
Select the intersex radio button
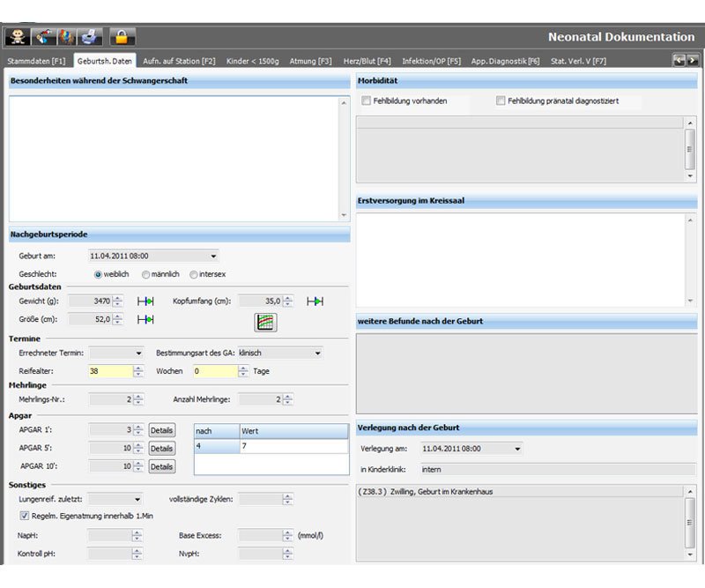click(193, 274)
